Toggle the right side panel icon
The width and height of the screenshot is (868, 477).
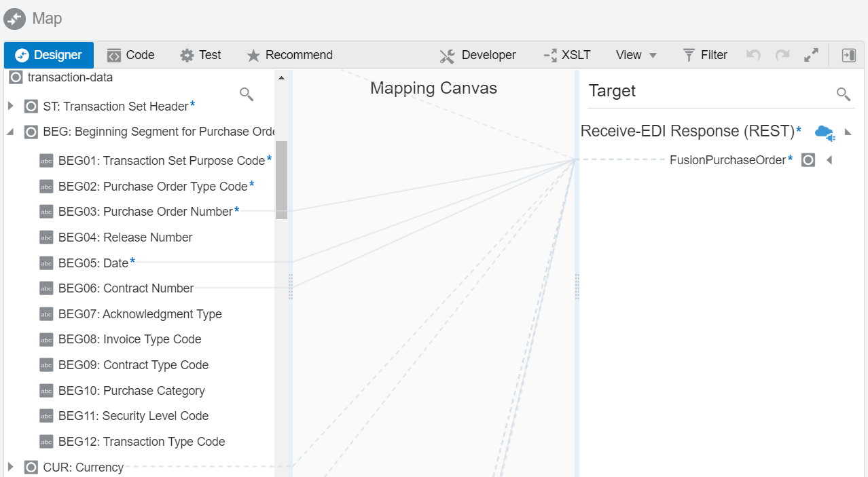pyautogui.click(x=848, y=55)
